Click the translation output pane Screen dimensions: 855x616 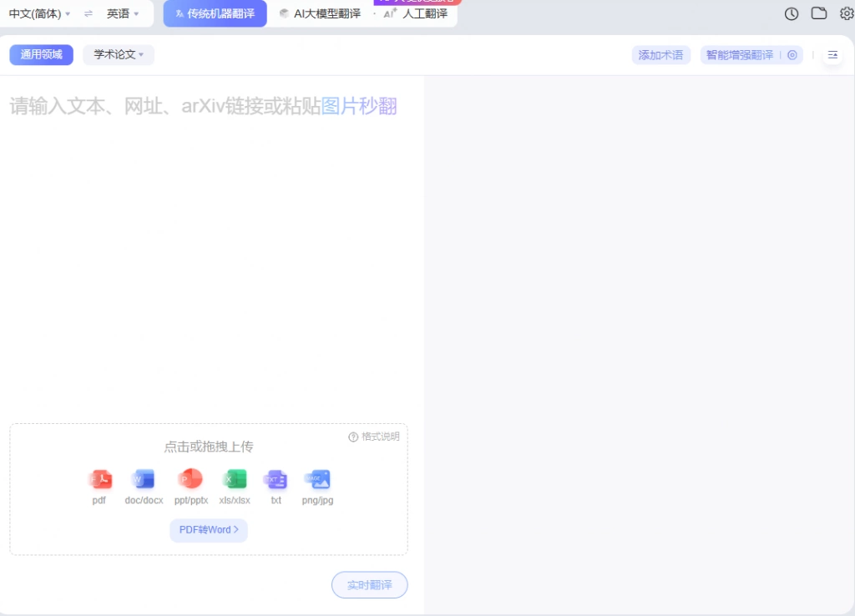coord(639,343)
